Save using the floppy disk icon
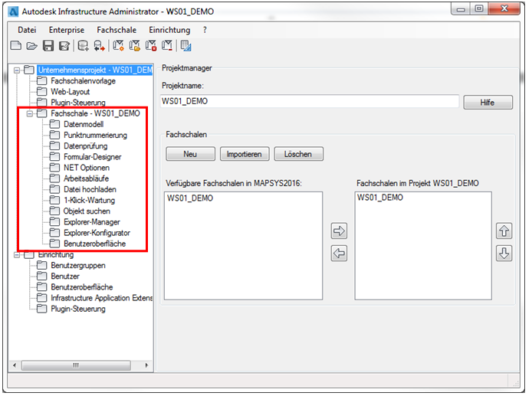The width and height of the screenshot is (532, 396). click(48, 46)
